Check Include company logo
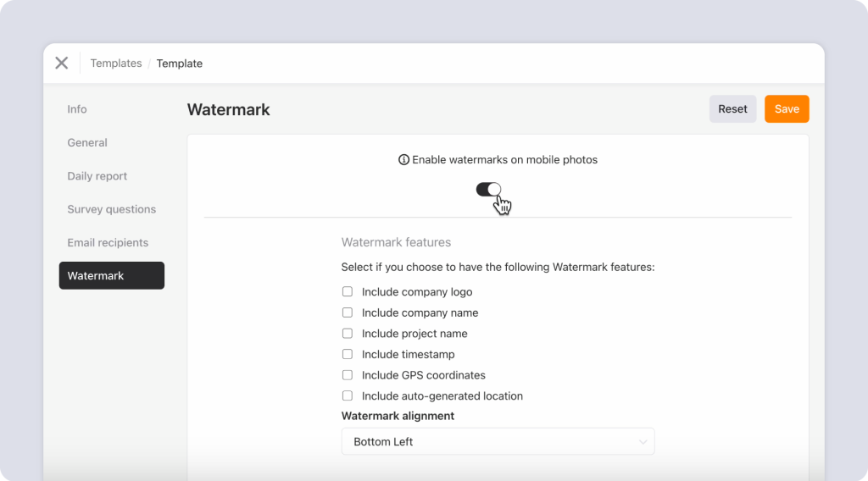Screen dimensions: 868x481 point(348,291)
